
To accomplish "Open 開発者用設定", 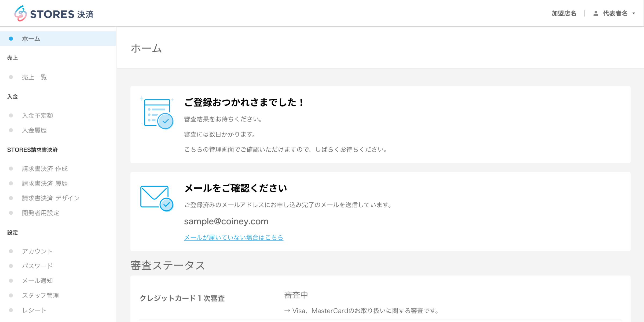I will click(x=41, y=213).
